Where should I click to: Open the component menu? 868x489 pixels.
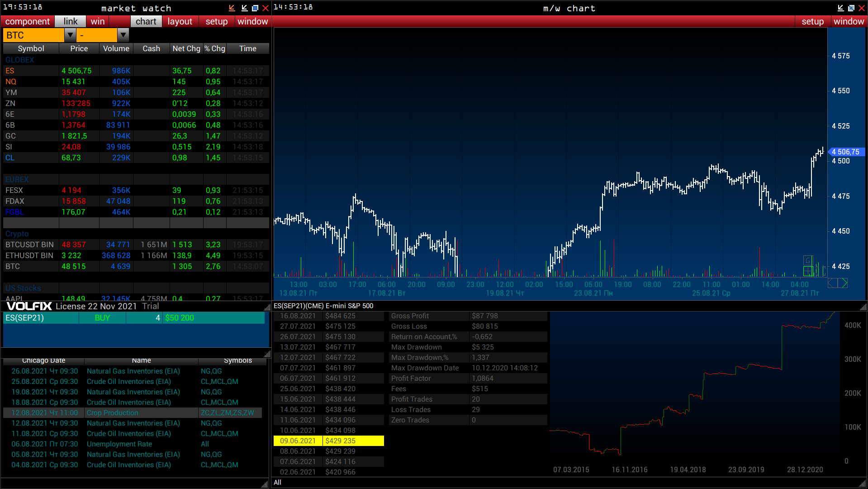pos(27,21)
